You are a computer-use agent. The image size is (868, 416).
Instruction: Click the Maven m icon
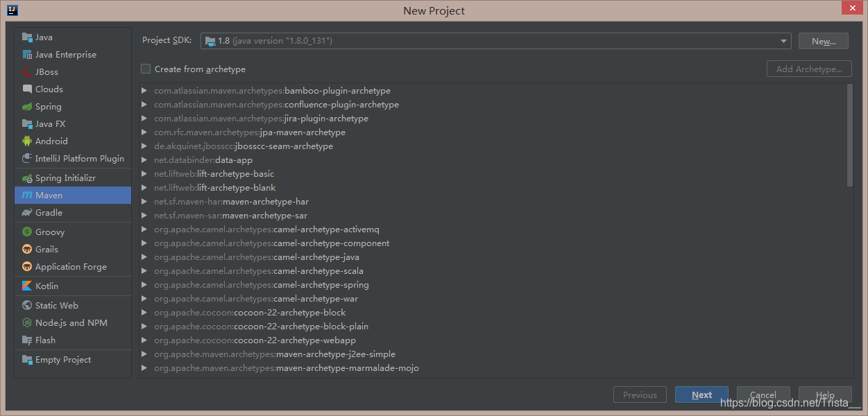tap(27, 196)
